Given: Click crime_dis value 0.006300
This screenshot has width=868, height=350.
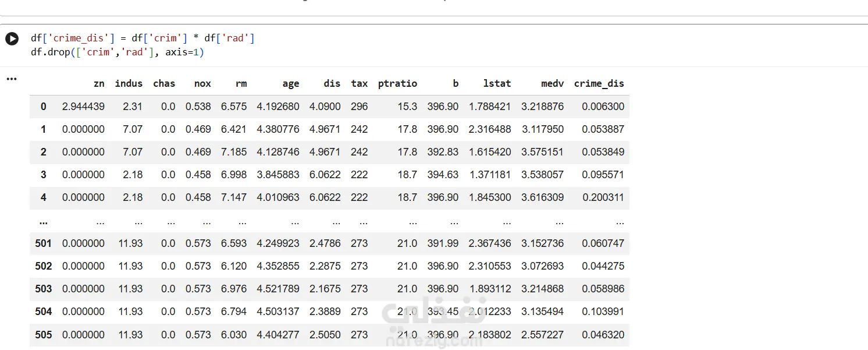Looking at the screenshot, I should click(x=603, y=107).
